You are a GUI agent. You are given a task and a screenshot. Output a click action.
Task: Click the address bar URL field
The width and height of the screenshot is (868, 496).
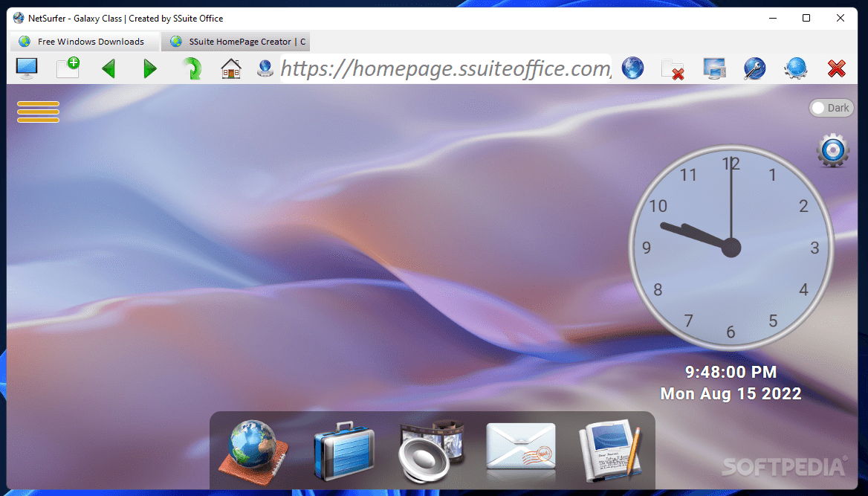tap(446, 68)
